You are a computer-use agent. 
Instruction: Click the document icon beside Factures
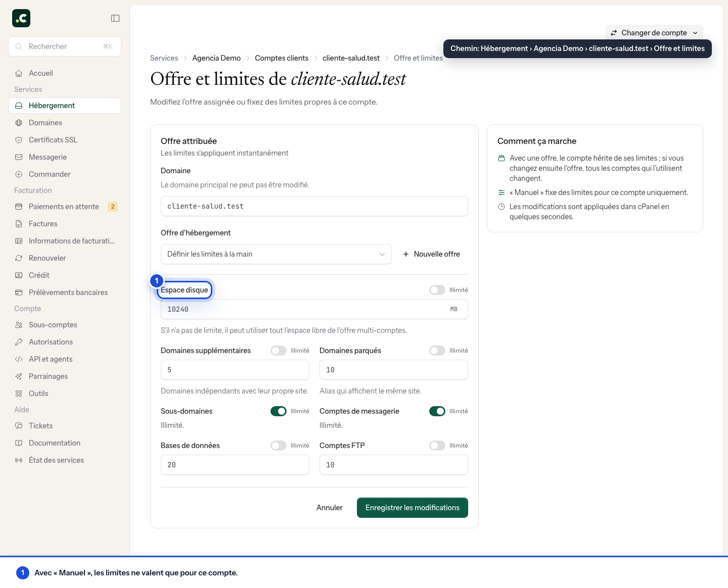coord(19,224)
